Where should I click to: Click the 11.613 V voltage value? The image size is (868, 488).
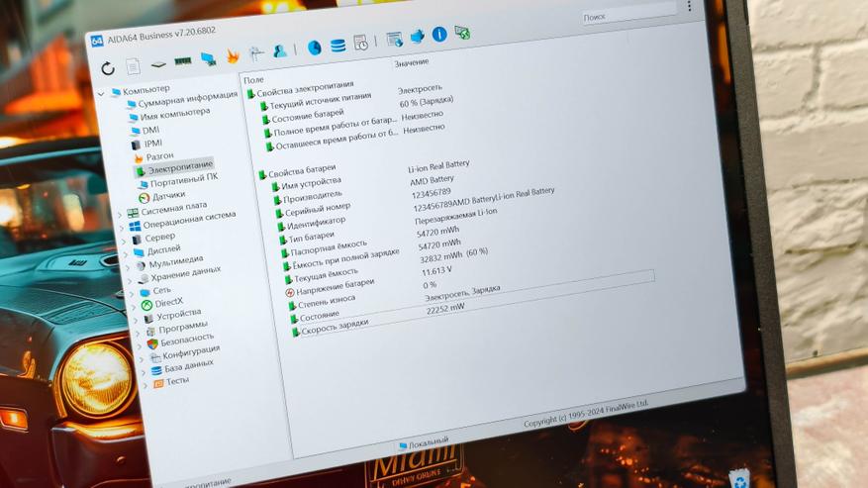pos(436,271)
